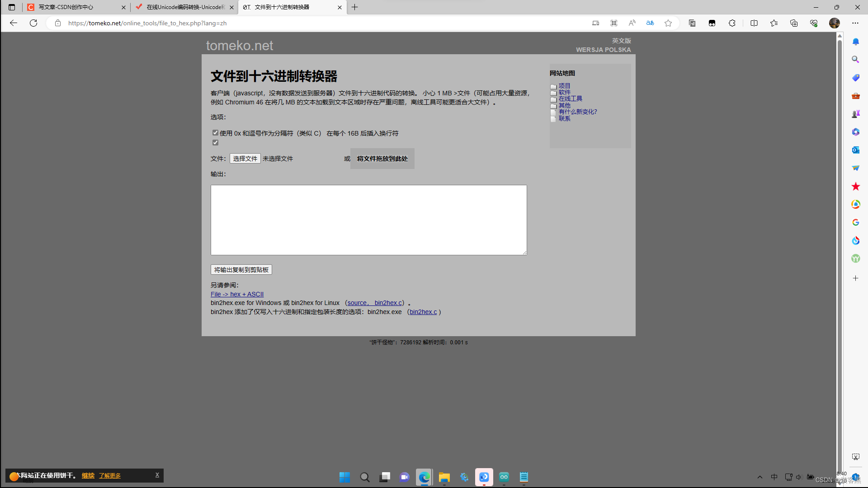Screen dimensions: 868x488
Task: Translate the page using the translate icon
Action: (x=650, y=23)
